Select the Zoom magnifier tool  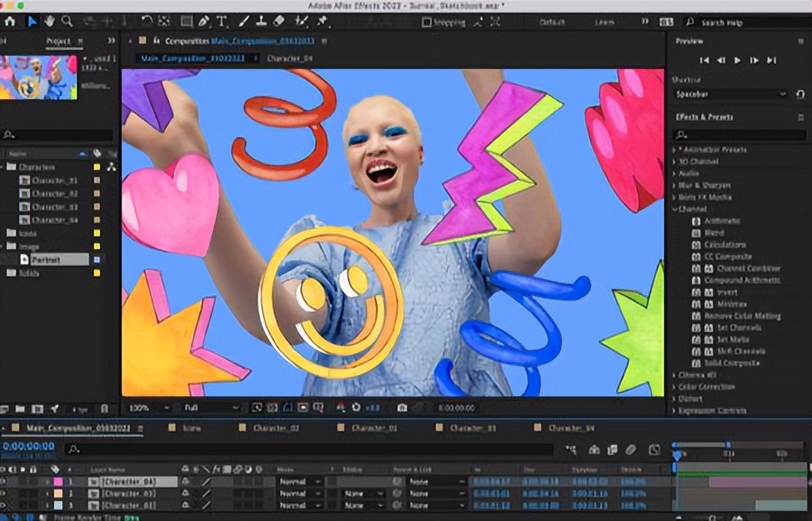pyautogui.click(x=67, y=21)
